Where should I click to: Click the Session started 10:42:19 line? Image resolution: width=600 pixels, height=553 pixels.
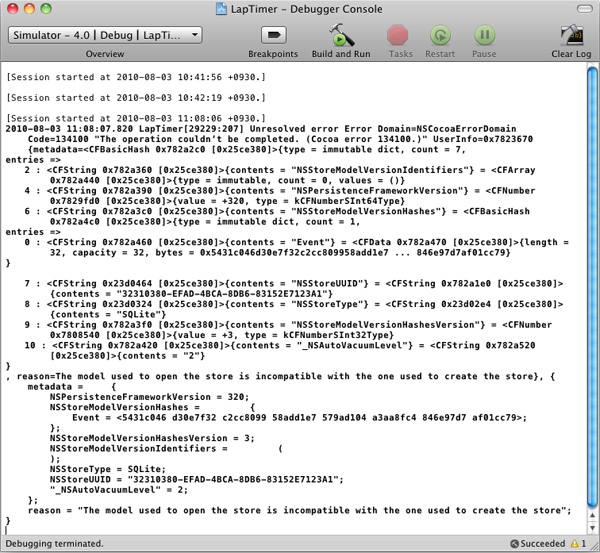pyautogui.click(x=136, y=98)
